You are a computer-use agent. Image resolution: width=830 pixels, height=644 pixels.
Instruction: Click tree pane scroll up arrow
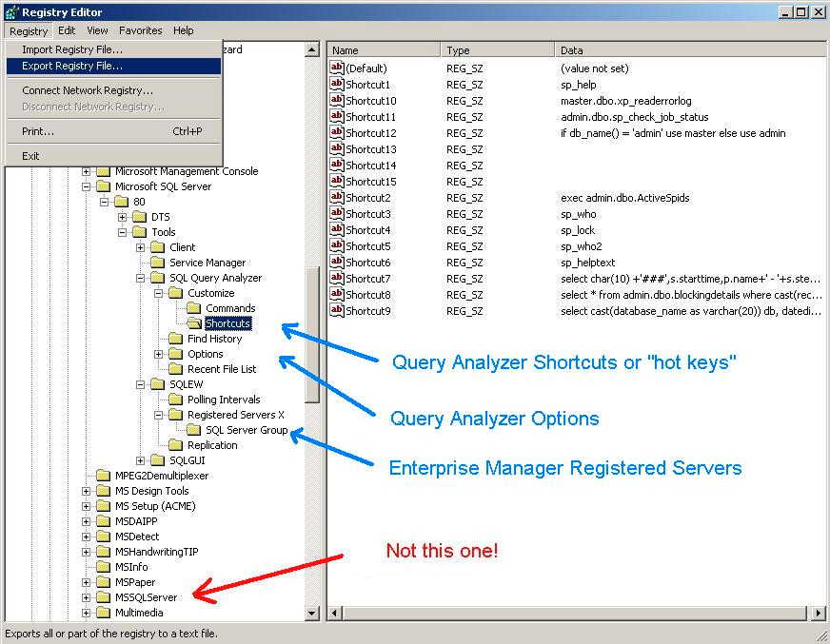pyautogui.click(x=312, y=49)
